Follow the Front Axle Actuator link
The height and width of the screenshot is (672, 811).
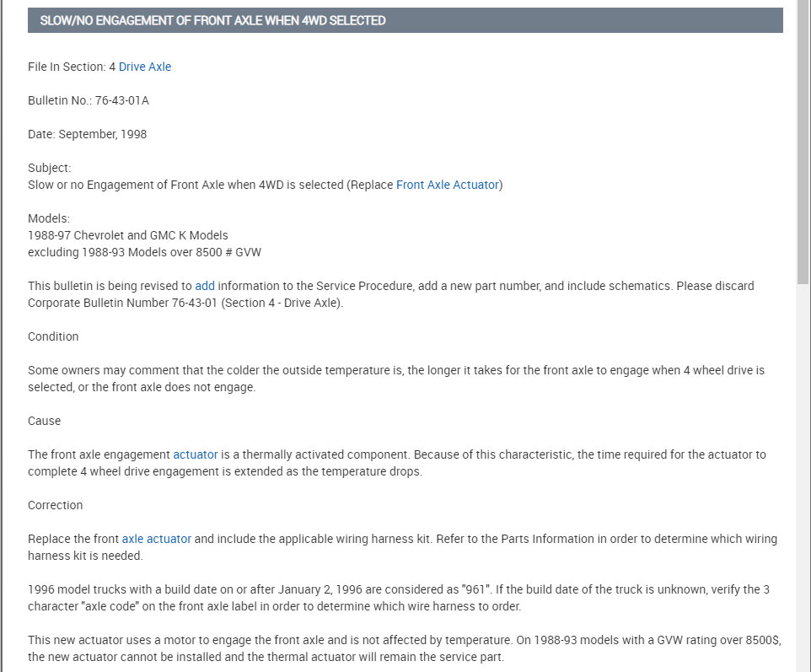click(x=448, y=185)
